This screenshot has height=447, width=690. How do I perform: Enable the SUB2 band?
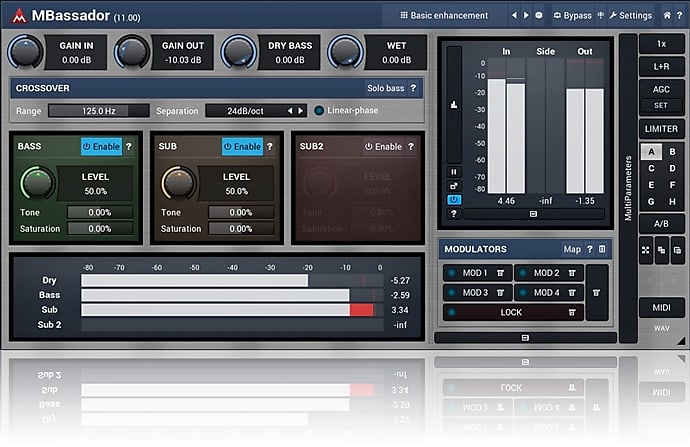[383, 146]
